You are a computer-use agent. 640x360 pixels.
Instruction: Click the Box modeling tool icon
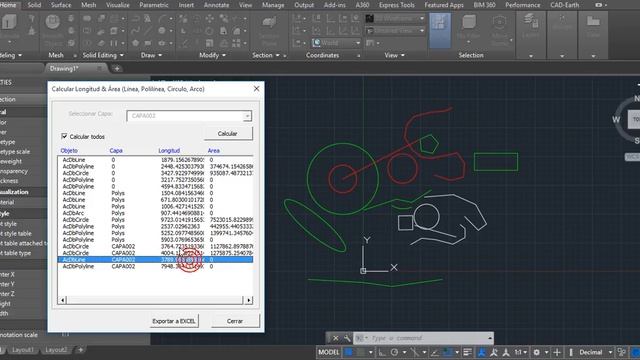pos(8,22)
